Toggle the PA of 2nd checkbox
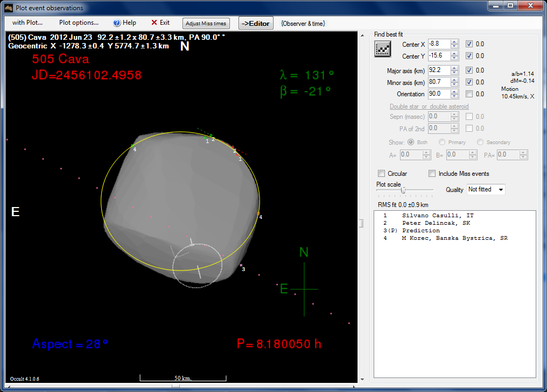The image size is (547, 392). coord(469,128)
